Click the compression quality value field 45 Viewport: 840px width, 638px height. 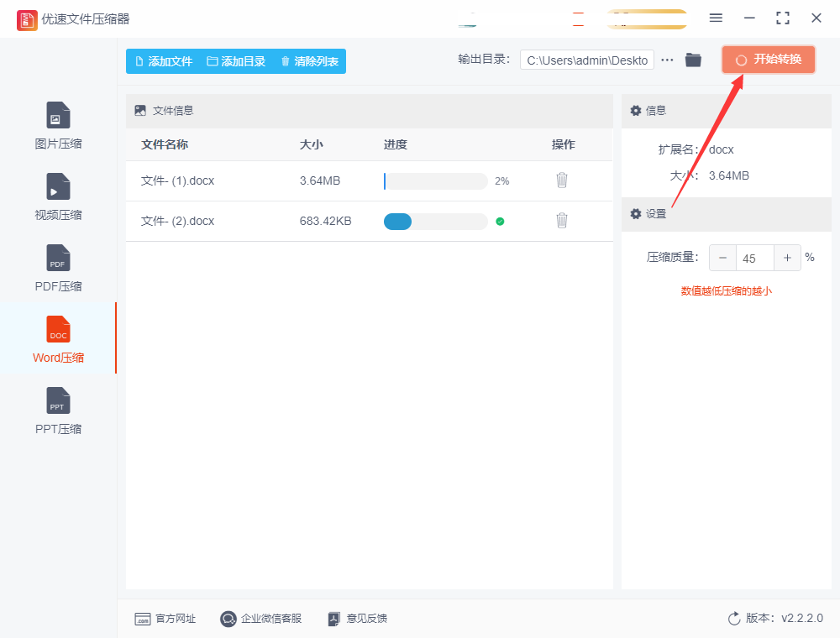pyautogui.click(x=755, y=258)
